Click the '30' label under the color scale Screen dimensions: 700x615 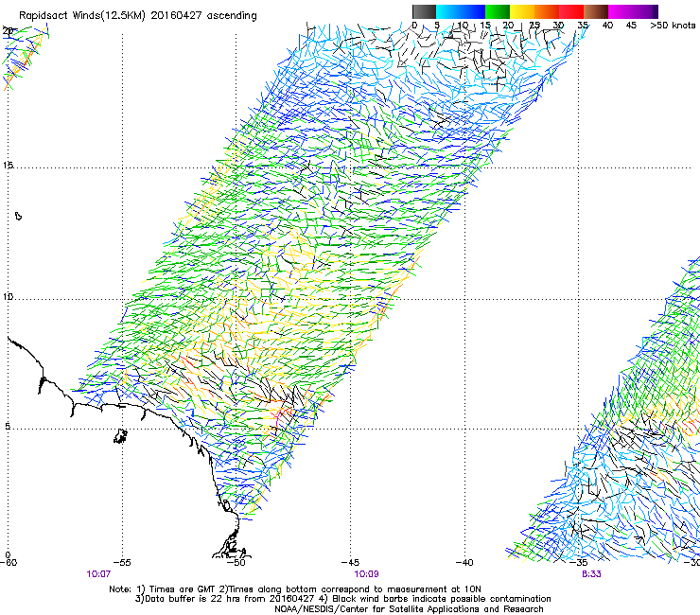click(x=558, y=26)
